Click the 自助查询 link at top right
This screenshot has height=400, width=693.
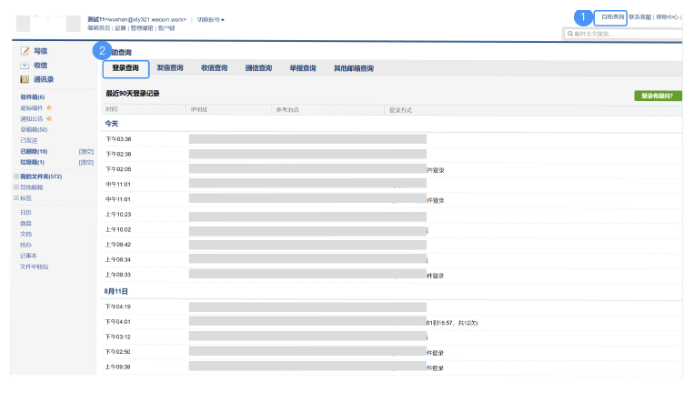611,17
